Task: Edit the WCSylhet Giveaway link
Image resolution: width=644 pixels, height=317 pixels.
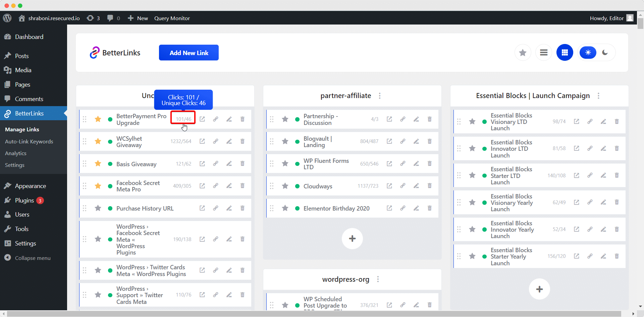Action: coord(229,141)
